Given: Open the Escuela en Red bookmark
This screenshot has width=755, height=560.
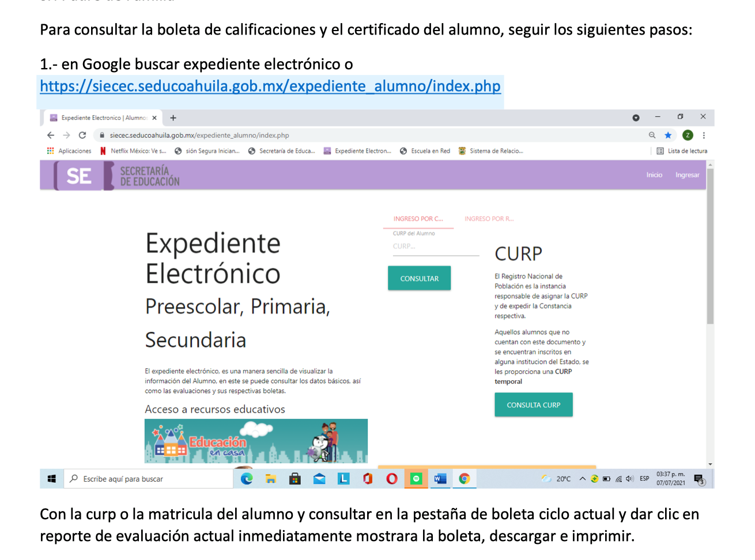Looking at the screenshot, I should click(x=425, y=151).
